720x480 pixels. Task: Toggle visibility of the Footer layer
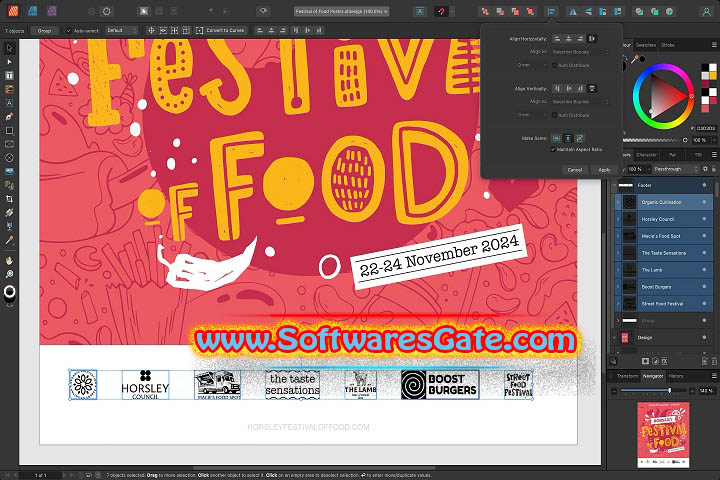point(704,185)
